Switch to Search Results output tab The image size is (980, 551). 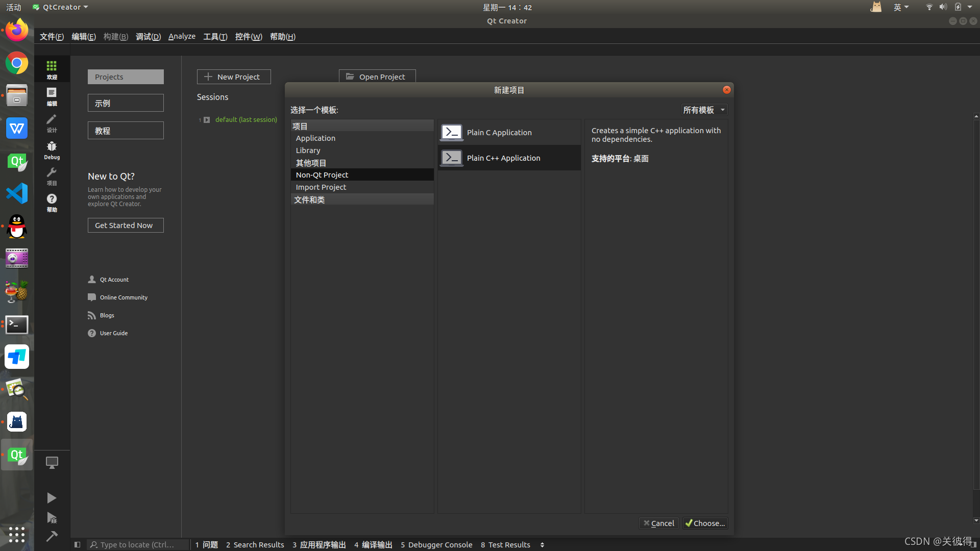(255, 545)
